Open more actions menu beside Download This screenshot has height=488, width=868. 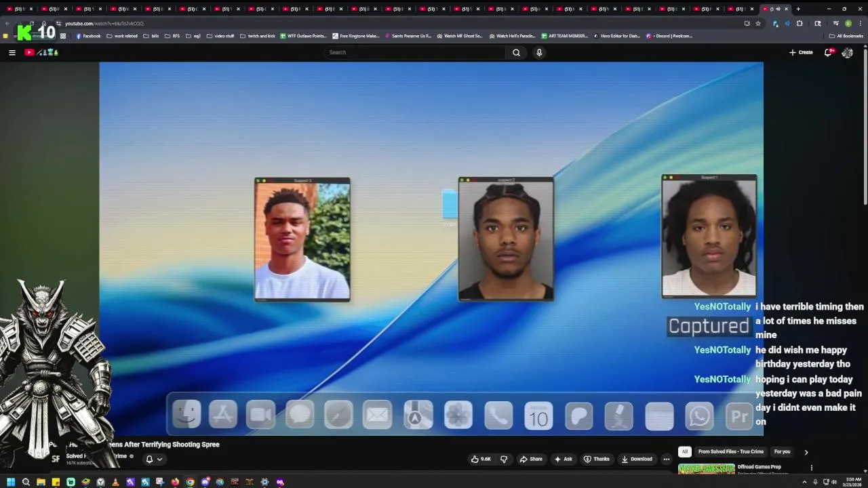tap(667, 459)
